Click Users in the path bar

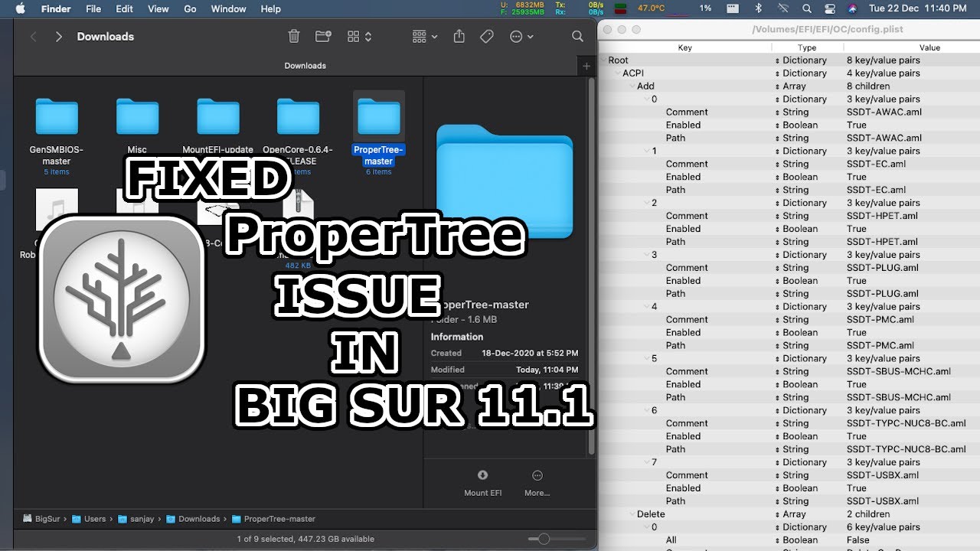tap(89, 519)
